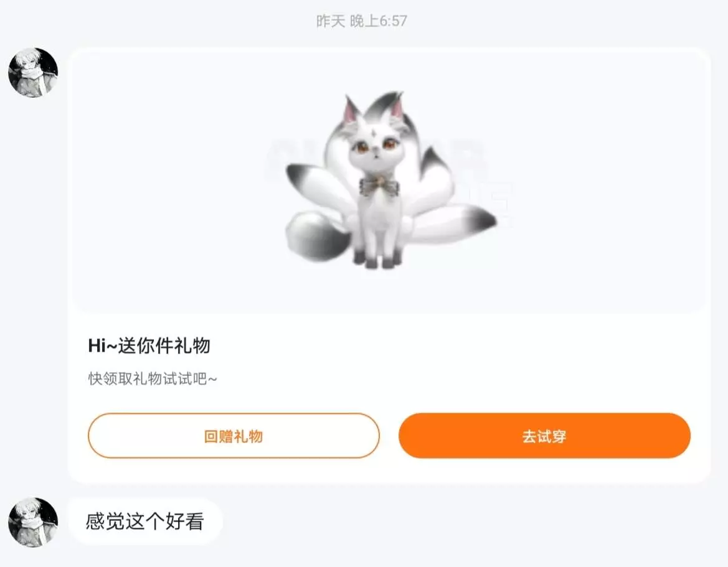Tap the orange 去试穿 button
Image resolution: width=728 pixels, height=567 pixels.
click(x=544, y=436)
